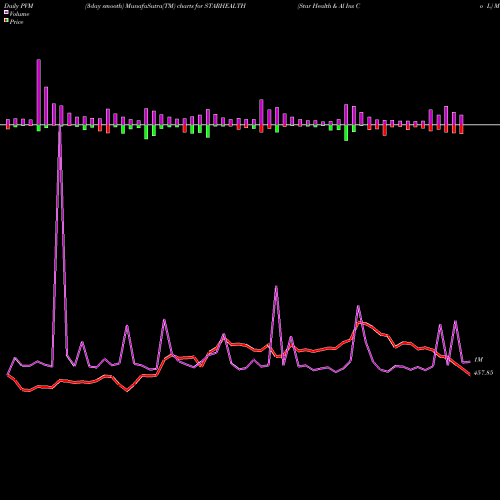Select the Volume legend label
Viewport: 500px width, 500px height.
19,14
